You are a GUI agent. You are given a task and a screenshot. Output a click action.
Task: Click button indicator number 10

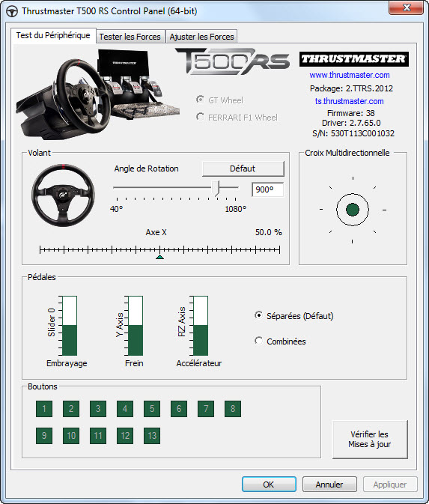pyautogui.click(x=71, y=436)
